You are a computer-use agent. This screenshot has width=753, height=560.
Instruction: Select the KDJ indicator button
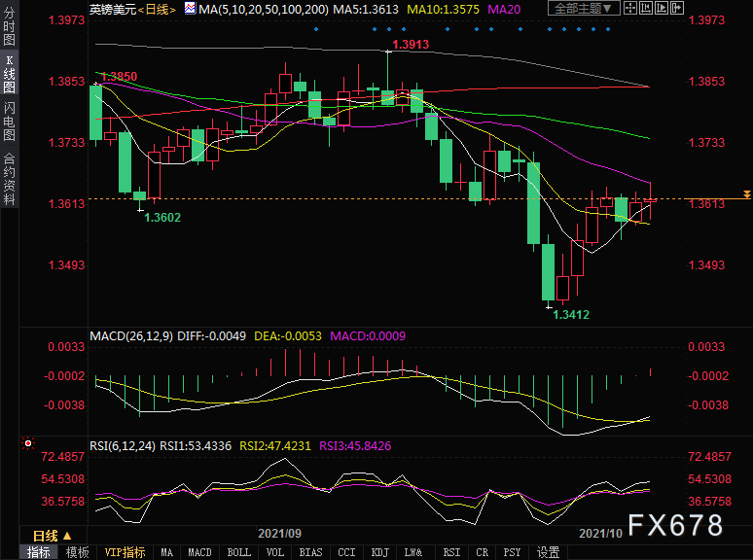379,552
